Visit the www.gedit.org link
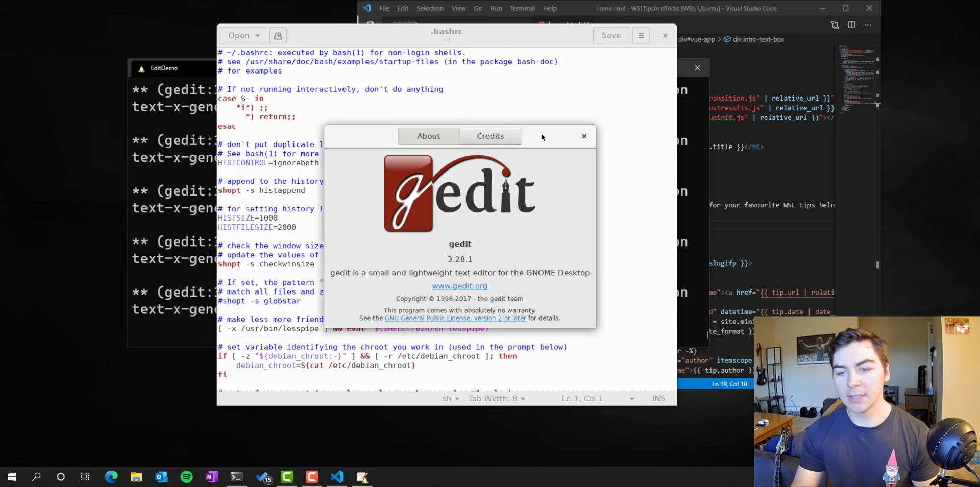Screen dimensions: 980x487 point(459,286)
